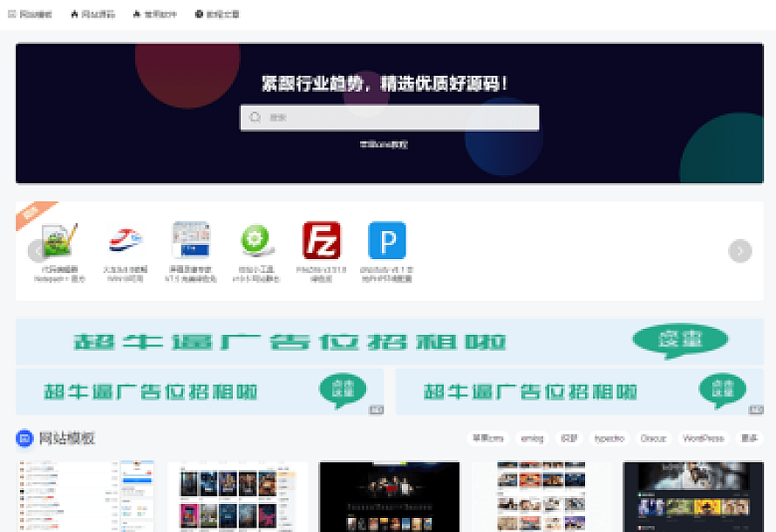Viewport: 776px width, 532px height.
Task: Select the 常用软件 navigation item
Action: tap(155, 14)
